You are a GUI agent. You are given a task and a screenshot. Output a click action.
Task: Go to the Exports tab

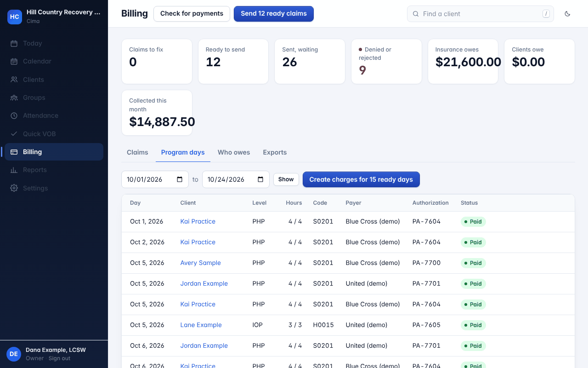[275, 152]
